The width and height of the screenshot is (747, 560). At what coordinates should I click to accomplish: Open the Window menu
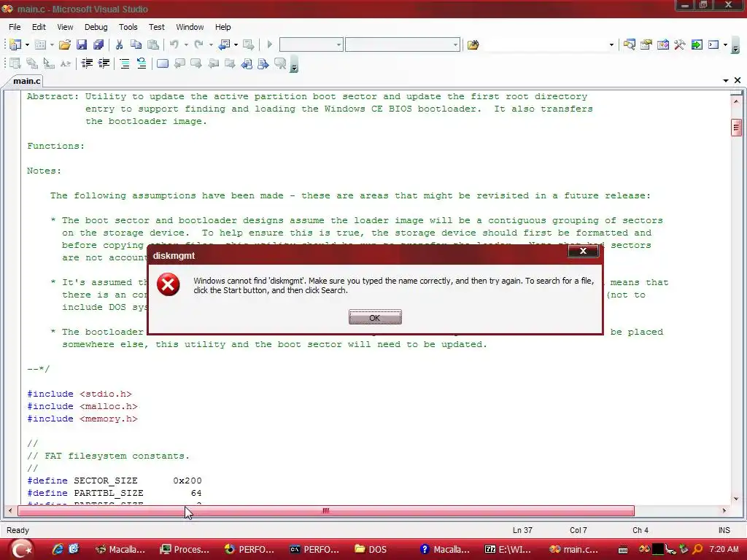pyautogui.click(x=190, y=27)
